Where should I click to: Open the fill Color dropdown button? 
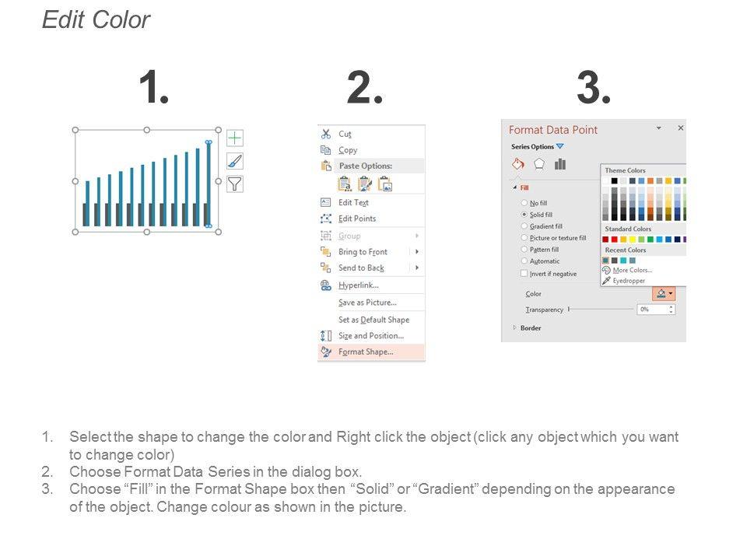(664, 294)
